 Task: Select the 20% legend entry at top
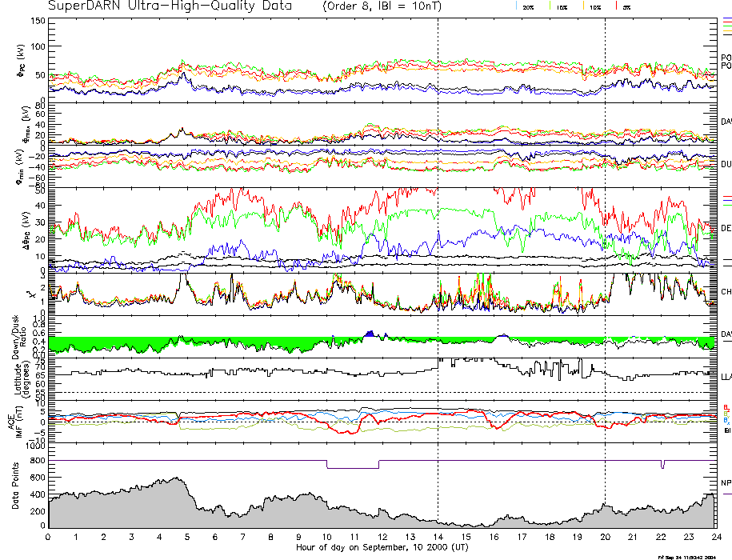[x=529, y=6]
